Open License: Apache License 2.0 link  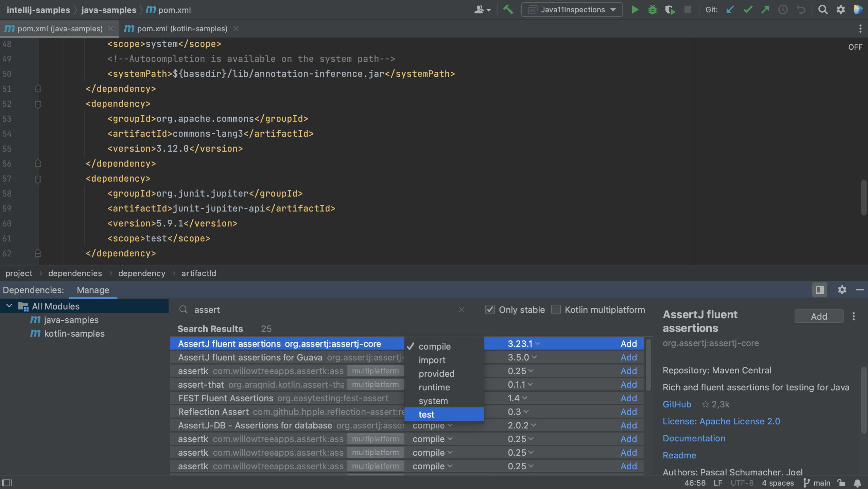(x=721, y=421)
